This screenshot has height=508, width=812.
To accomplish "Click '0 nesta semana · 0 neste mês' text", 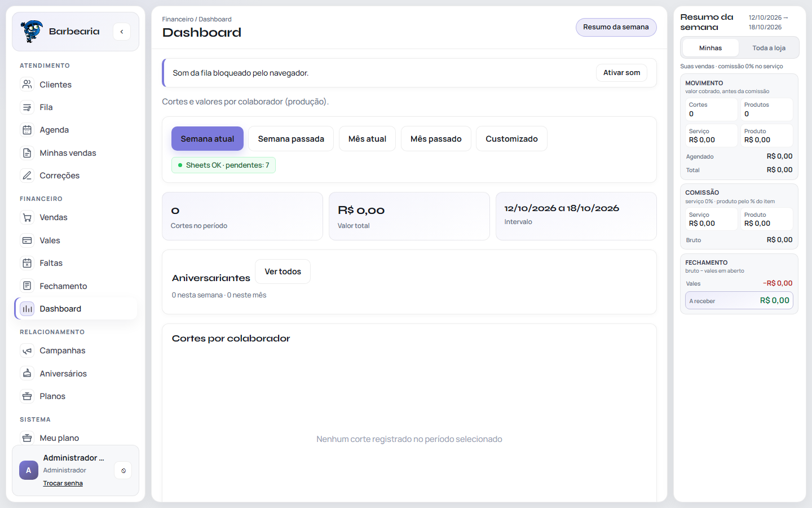I will 219,295.
